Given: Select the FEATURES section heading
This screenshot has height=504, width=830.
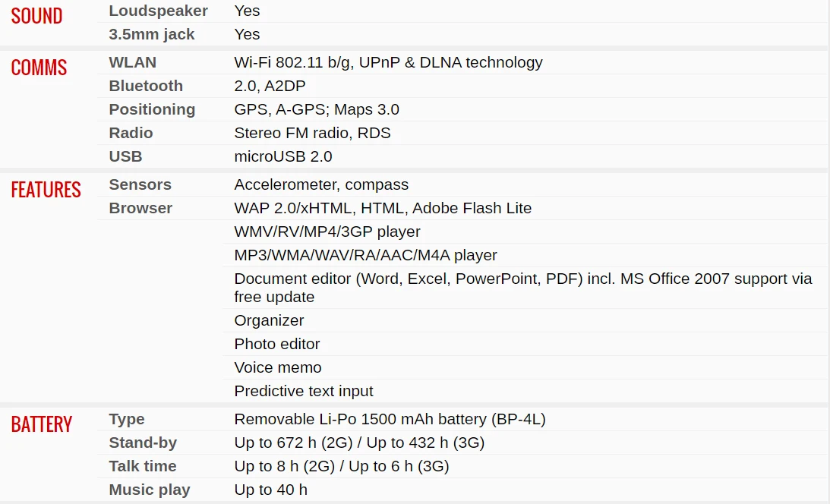Looking at the screenshot, I should [x=46, y=189].
